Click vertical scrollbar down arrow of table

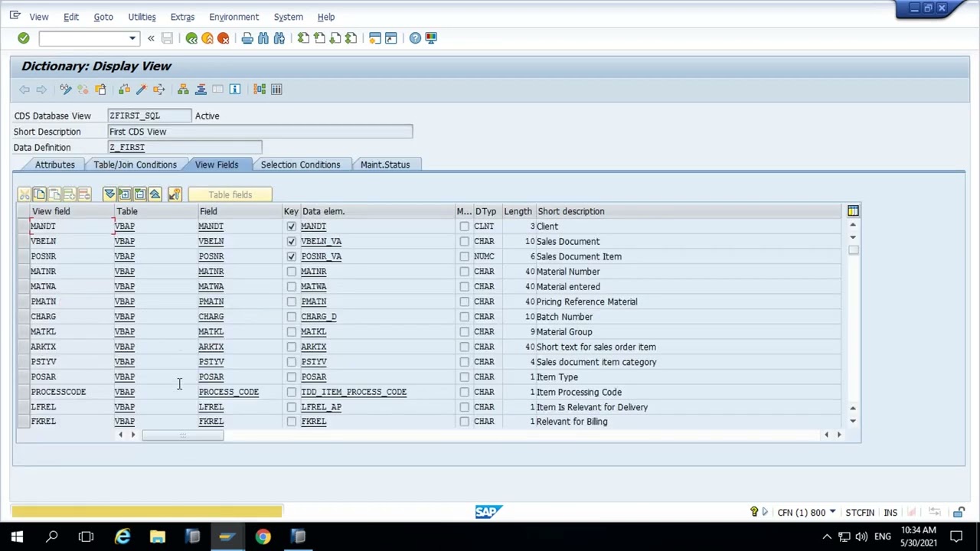[x=853, y=421]
